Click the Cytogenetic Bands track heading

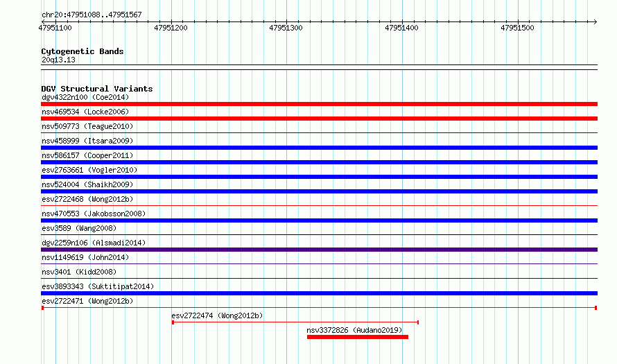(82, 51)
